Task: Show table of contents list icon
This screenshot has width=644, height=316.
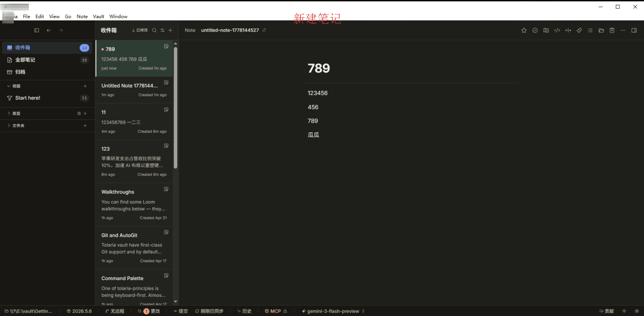Action: coord(590,30)
